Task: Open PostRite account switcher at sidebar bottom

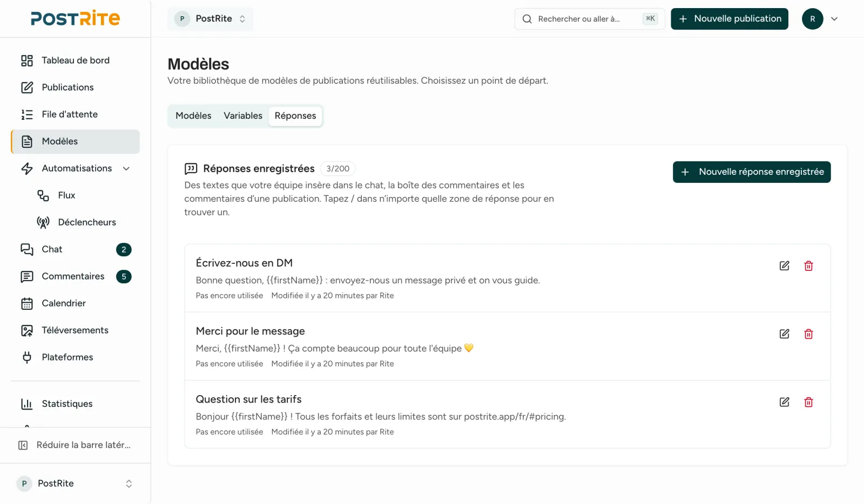Action: click(x=75, y=483)
